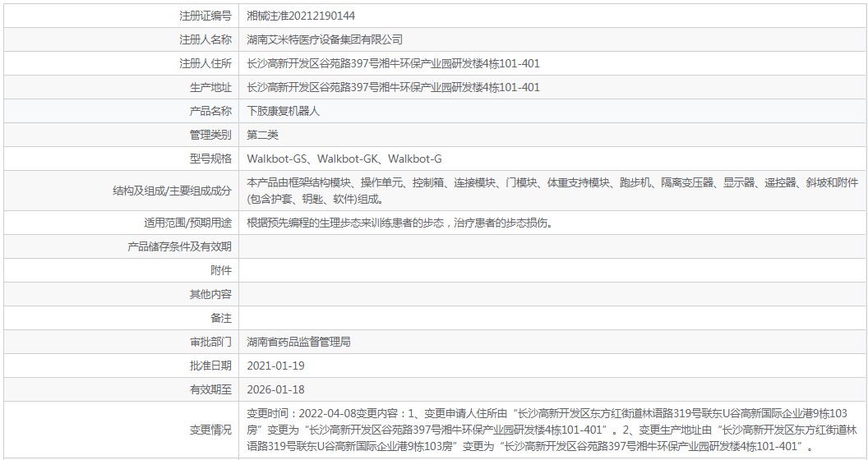Click the 其他内容 label
This screenshot has height=460, width=868.
click(210, 294)
